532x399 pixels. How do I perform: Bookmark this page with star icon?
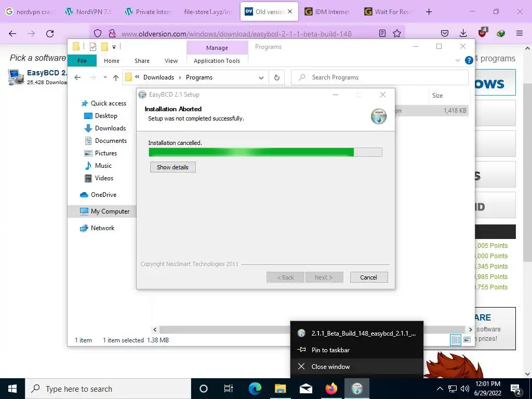pos(397,33)
